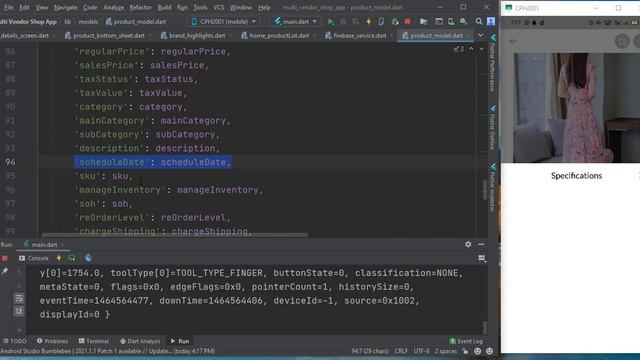Open the main.dart run configuration dropdown

coord(296,21)
